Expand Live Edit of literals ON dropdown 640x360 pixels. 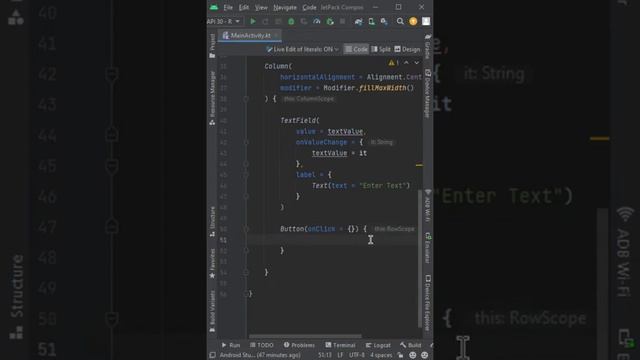(x=302, y=49)
